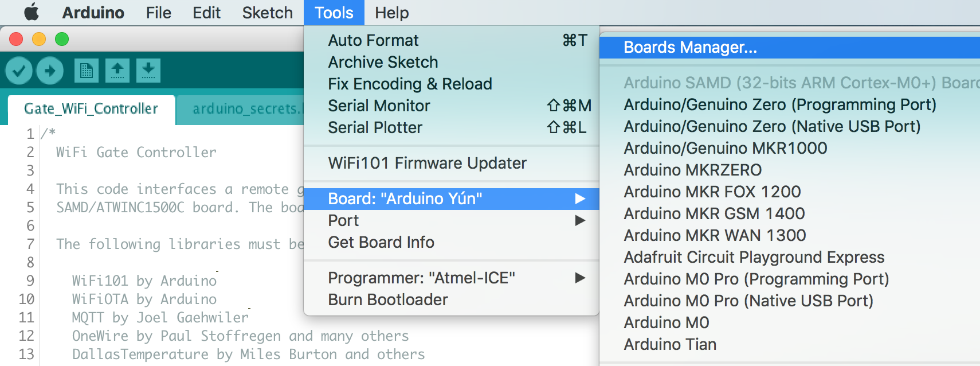Save the sketch with down-arrow icon
The height and width of the screenshot is (366, 980).
tap(148, 71)
